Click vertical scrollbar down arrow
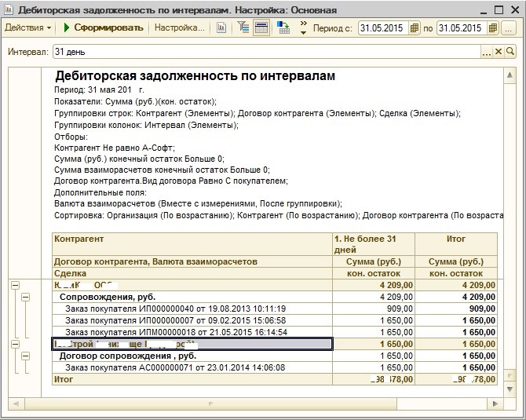This screenshot has width=526, height=420. (510, 389)
